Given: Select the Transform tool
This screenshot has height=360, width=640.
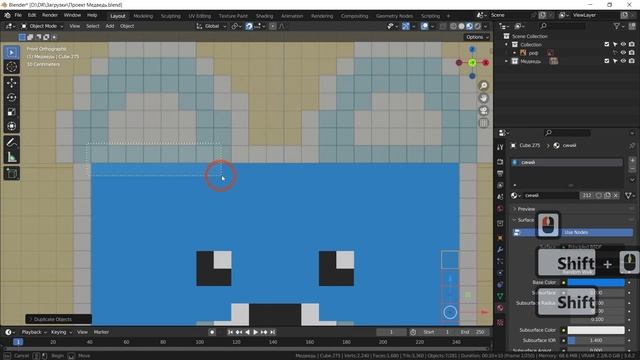Looking at the screenshot, I should [x=11, y=126].
